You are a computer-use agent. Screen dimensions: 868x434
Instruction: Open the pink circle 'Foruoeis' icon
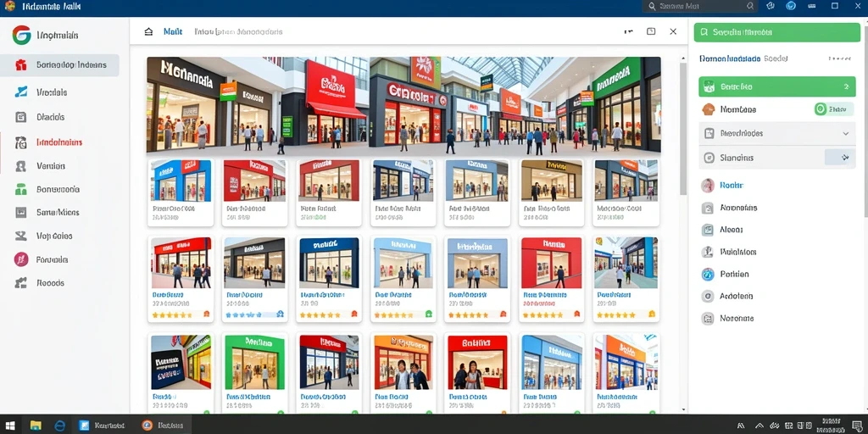(x=21, y=259)
